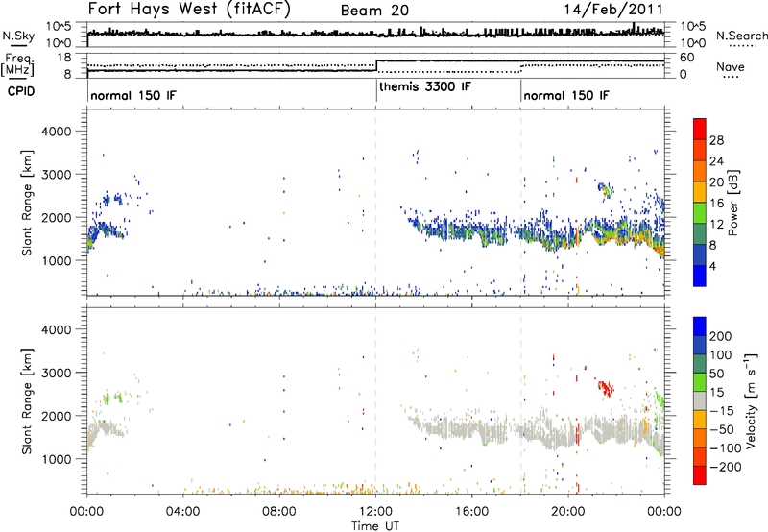This screenshot has width=768, height=532.
Task: Click the "18" frequency axis tick
Action: (64, 58)
